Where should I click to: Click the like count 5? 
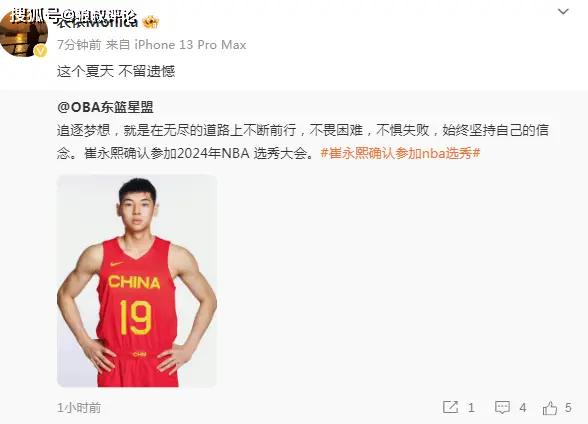click(568, 408)
